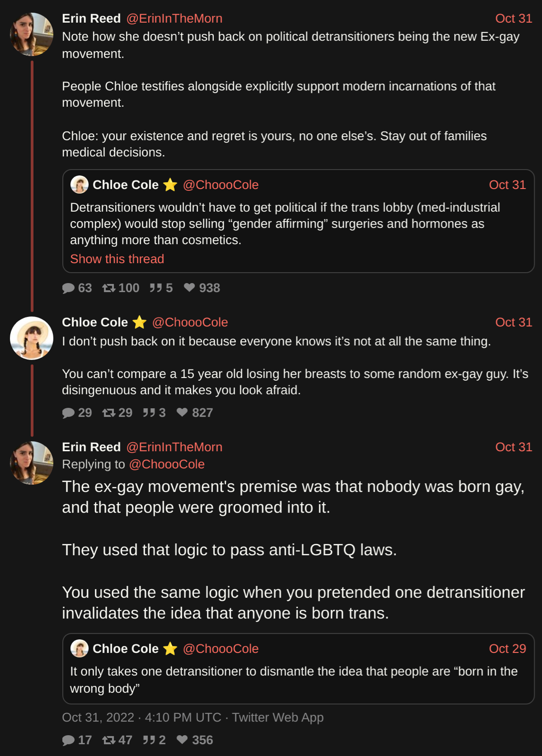
Task: Like the last tweet with 356 likes
Action: [x=182, y=740]
